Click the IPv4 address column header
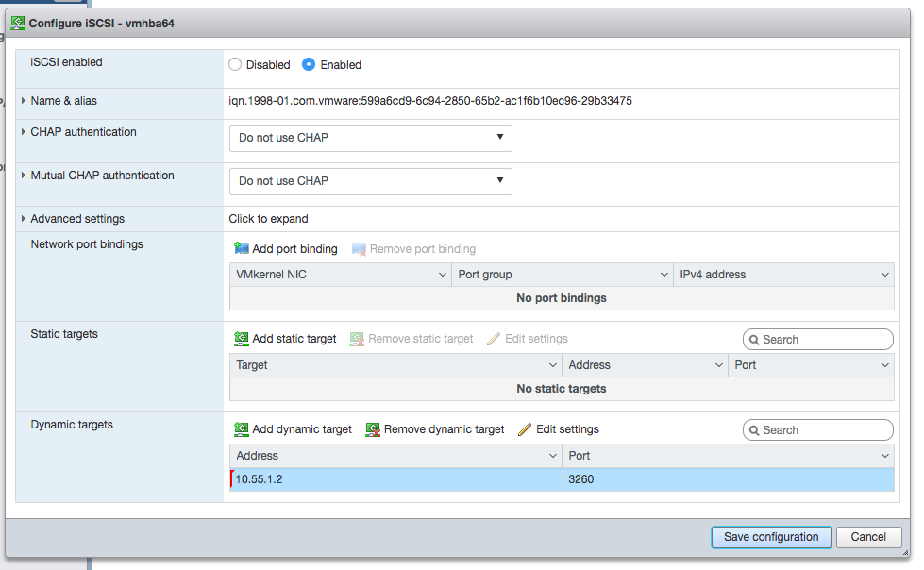924x570 pixels. [x=783, y=275]
